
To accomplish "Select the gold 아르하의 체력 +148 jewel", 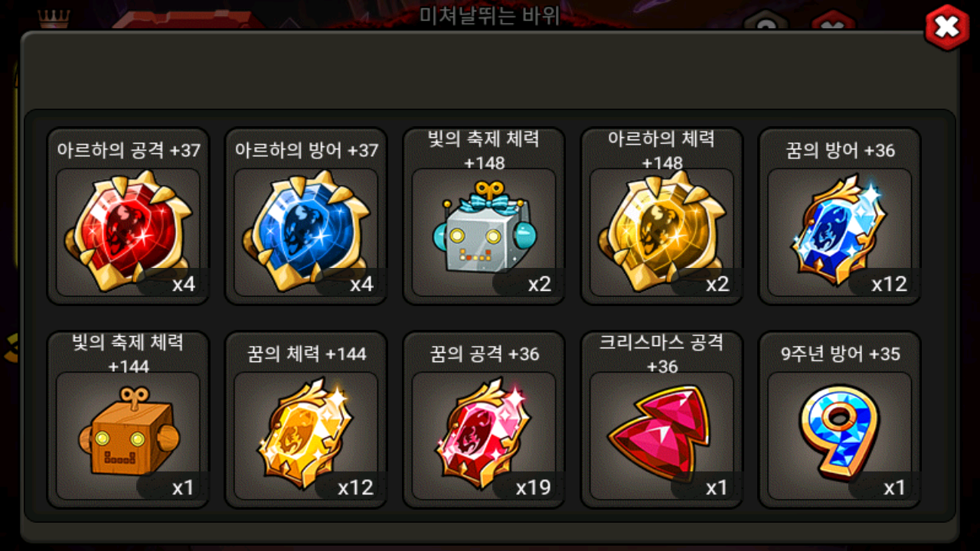I will point(661,231).
